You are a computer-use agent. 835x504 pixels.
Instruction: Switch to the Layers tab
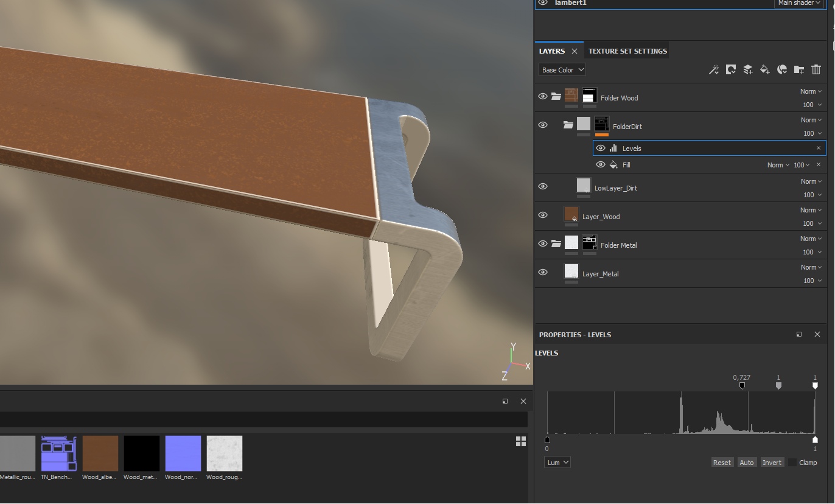tap(552, 51)
